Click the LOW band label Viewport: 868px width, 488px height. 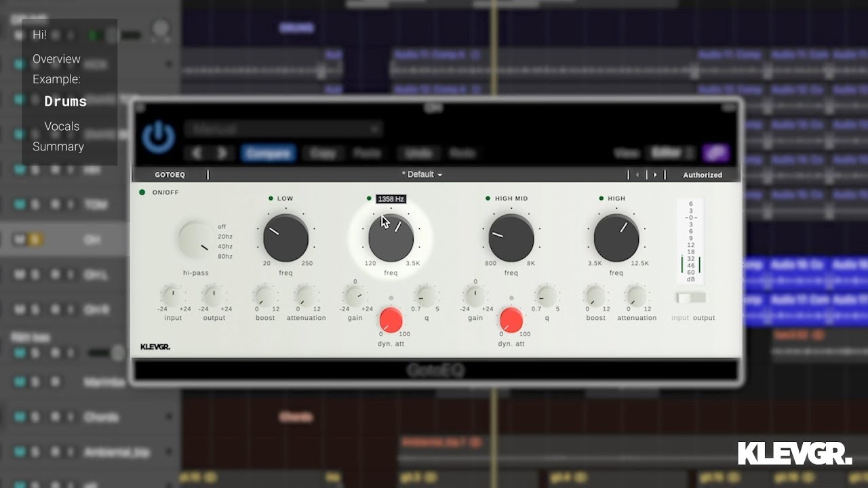click(285, 199)
